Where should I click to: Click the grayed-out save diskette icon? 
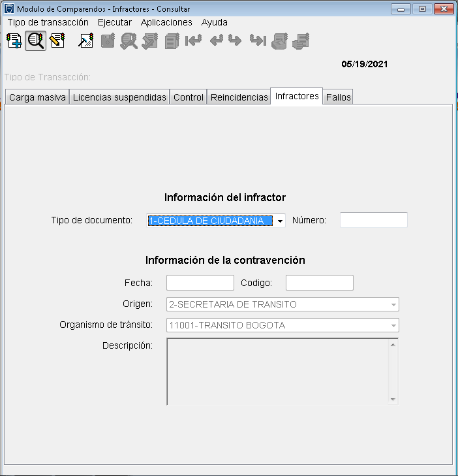[x=108, y=40]
